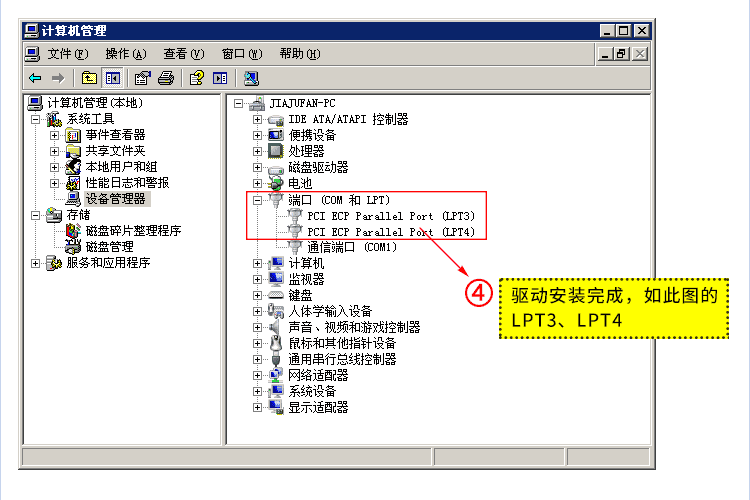750x500 pixels.
Task: Expand the 本地用户和组 node
Action: click(55, 167)
